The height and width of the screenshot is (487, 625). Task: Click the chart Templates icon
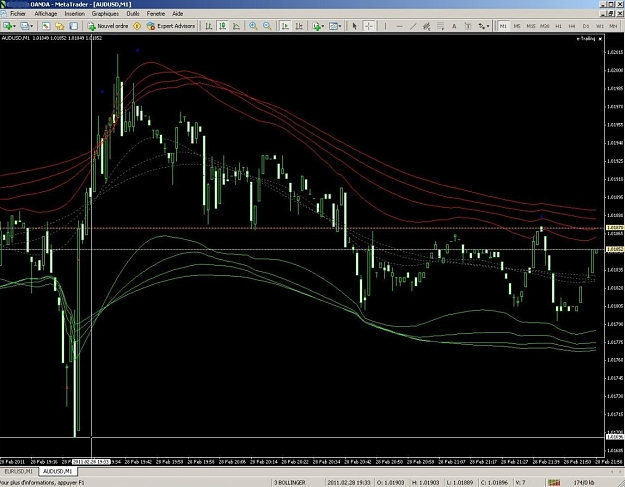[333, 26]
